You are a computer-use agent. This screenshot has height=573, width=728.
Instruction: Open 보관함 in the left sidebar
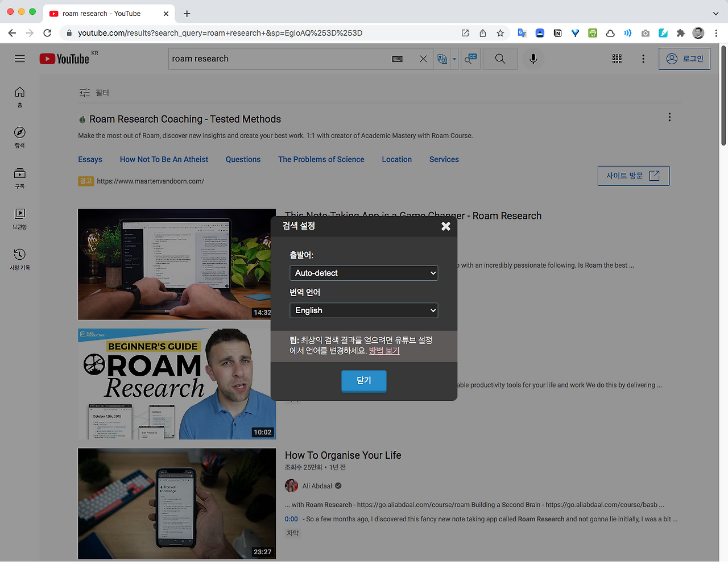coord(20,218)
